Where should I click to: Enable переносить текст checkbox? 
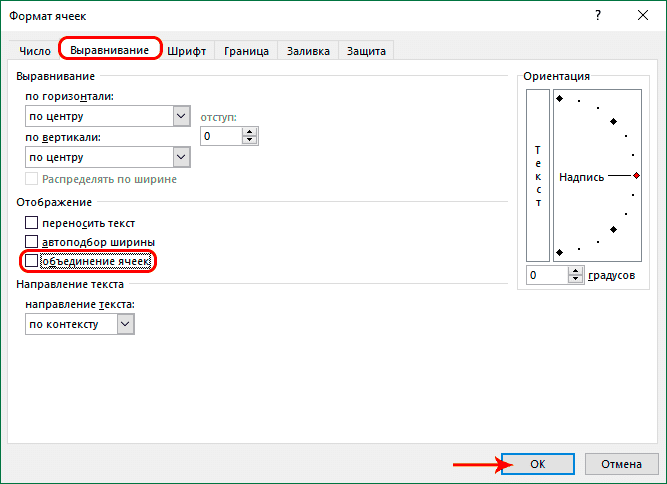pos(32,223)
